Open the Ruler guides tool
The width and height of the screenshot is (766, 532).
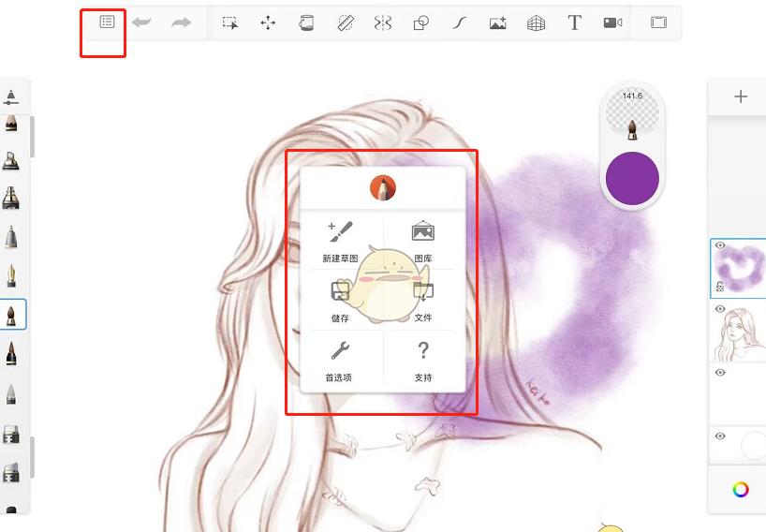(346, 22)
